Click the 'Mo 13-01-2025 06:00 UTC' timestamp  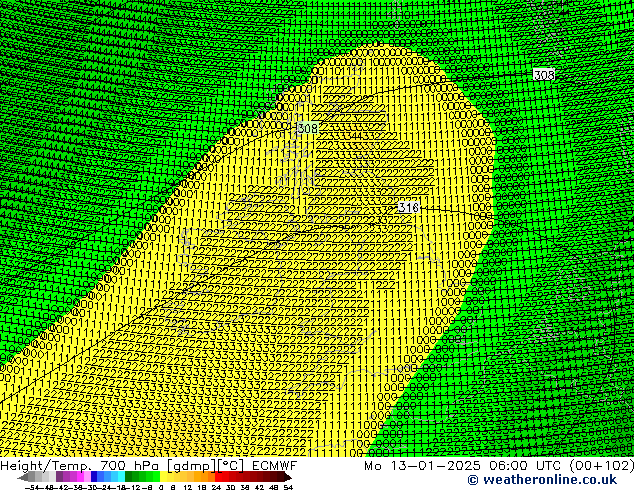462,465
